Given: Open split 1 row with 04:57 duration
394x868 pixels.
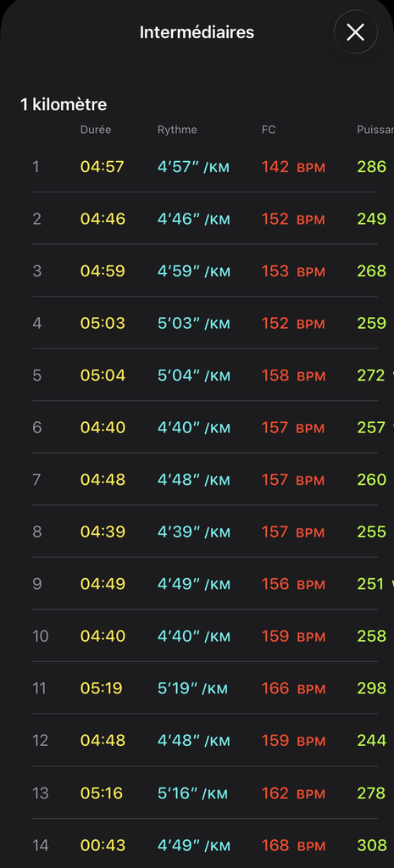Looking at the screenshot, I should (x=205, y=167).
